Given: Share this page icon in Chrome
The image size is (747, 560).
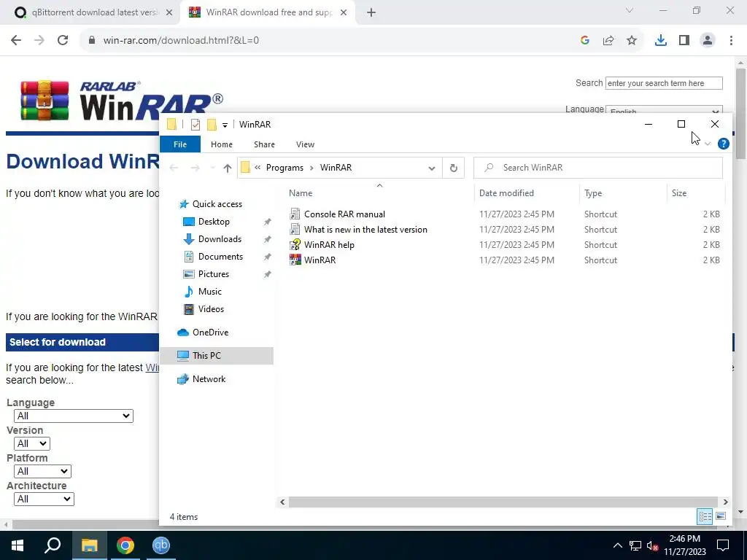Looking at the screenshot, I should click(608, 41).
